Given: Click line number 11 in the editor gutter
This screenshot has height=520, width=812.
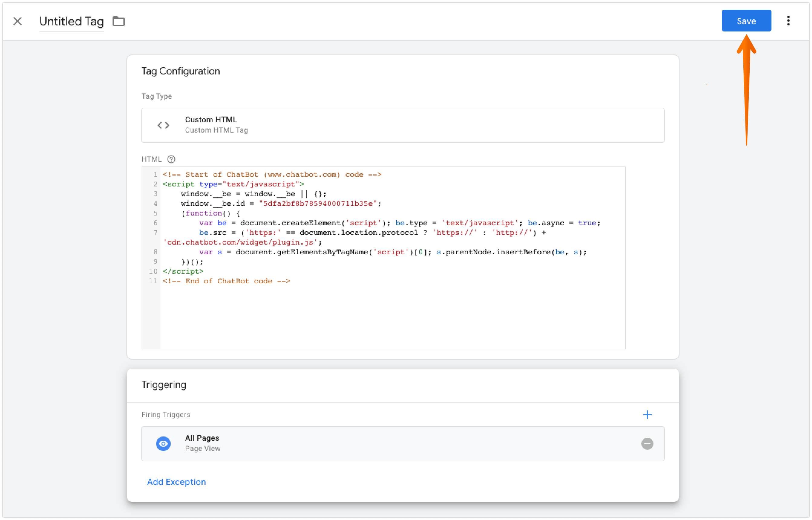Looking at the screenshot, I should (x=153, y=281).
